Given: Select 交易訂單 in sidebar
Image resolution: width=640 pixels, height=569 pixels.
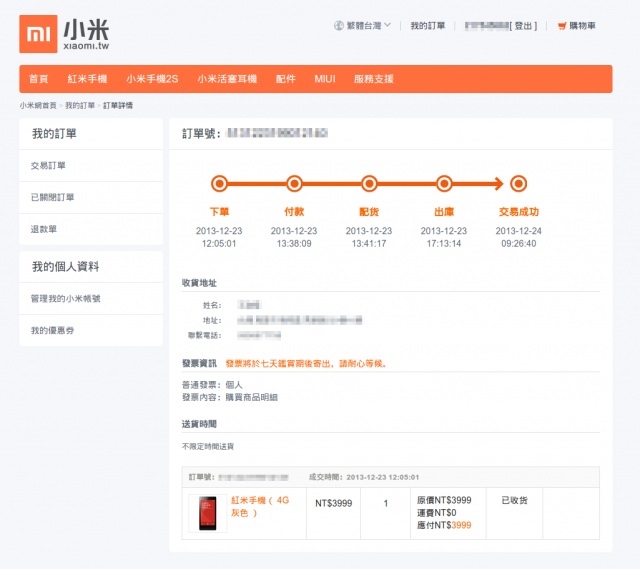Looking at the screenshot, I should point(91,165).
